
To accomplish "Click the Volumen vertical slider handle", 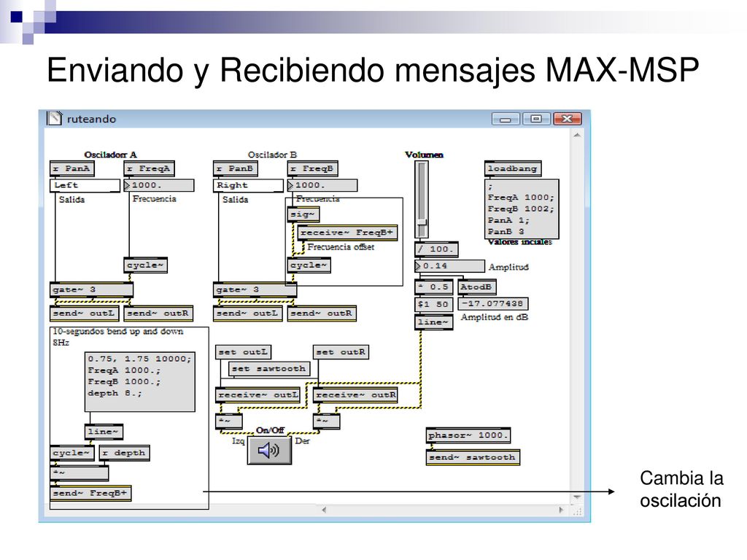I will 422,223.
